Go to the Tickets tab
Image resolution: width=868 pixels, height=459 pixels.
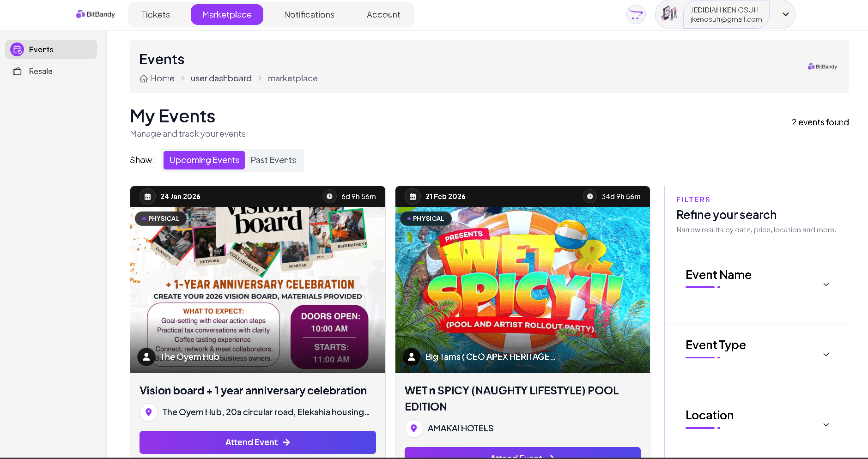(x=156, y=15)
